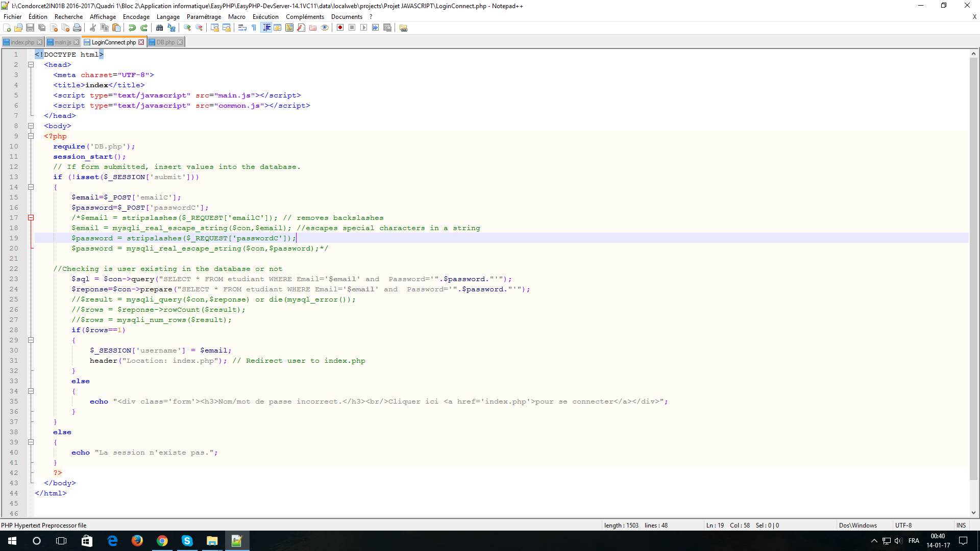
Task: Collapse the brace fold at line 29
Action: [x=31, y=340]
